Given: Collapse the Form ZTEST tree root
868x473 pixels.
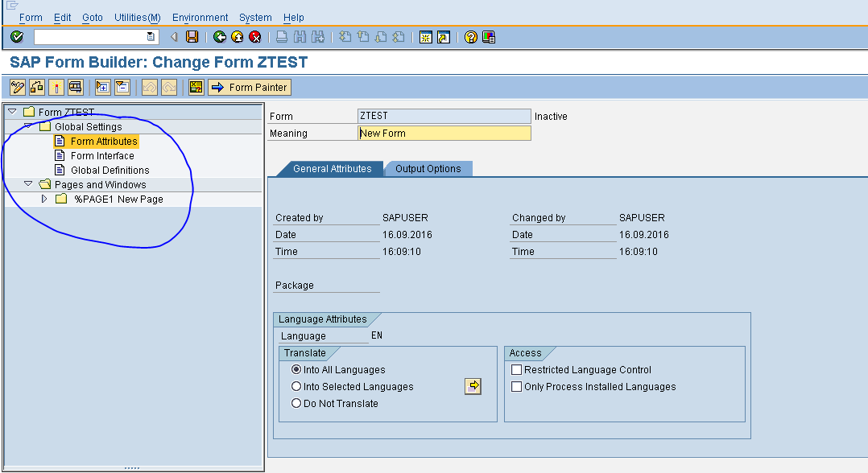Looking at the screenshot, I should tap(11, 112).
